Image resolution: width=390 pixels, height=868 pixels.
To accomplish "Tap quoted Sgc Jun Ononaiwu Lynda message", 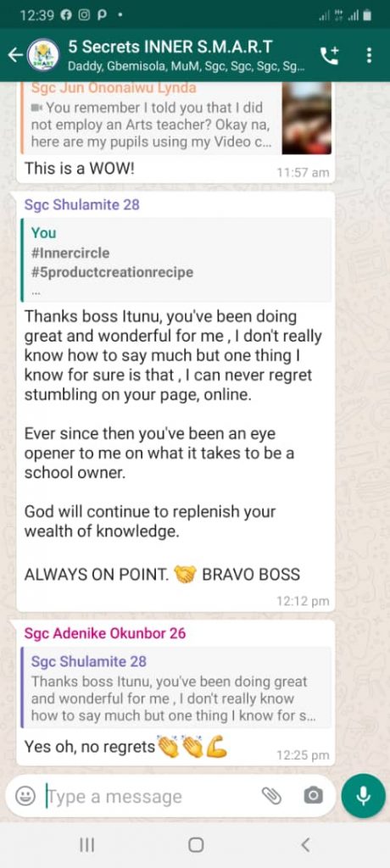I will pyautogui.click(x=151, y=118).
